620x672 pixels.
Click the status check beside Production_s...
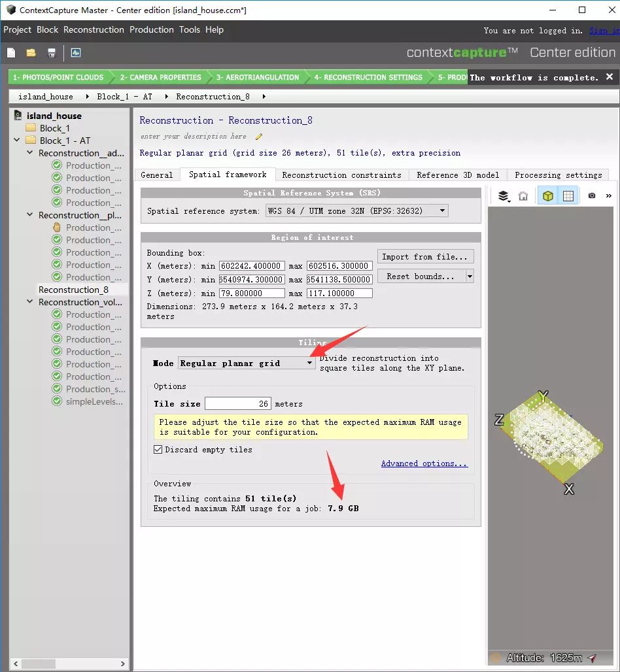pos(57,389)
